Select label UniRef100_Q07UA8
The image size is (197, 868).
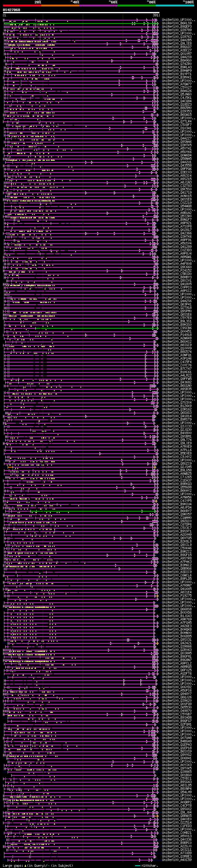[177, 738]
